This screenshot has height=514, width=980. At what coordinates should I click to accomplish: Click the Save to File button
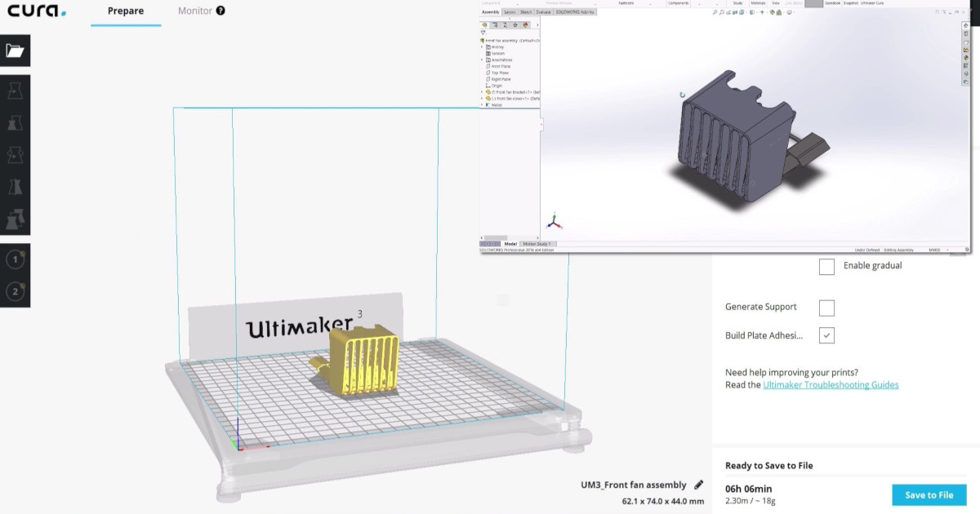pyautogui.click(x=929, y=494)
